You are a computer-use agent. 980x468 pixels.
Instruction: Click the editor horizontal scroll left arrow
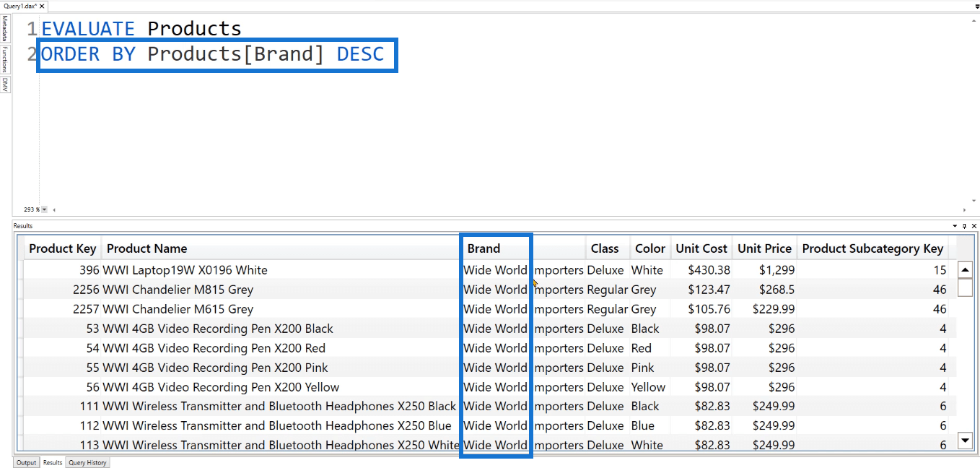click(55, 209)
